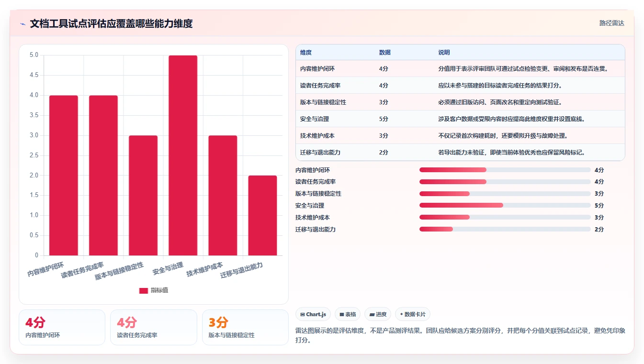Viewport: 644px width, 364px height.
Task: Click the description starting 必须通过旧版访问
Action: tap(500, 102)
